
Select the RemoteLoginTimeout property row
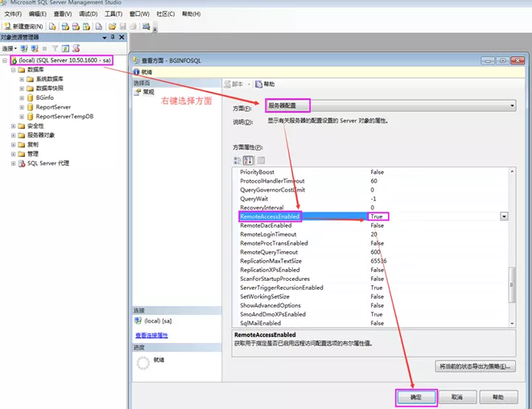(x=269, y=234)
